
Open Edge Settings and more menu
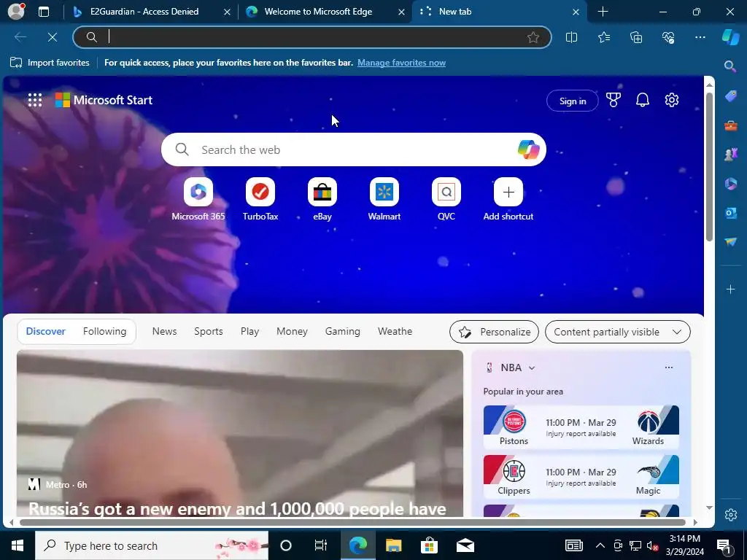coord(700,37)
